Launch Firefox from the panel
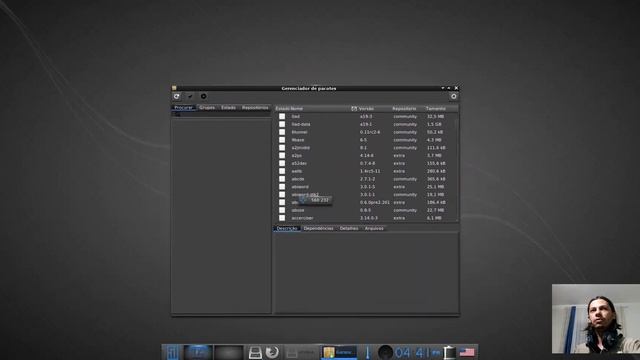The image size is (640, 360). (272, 352)
